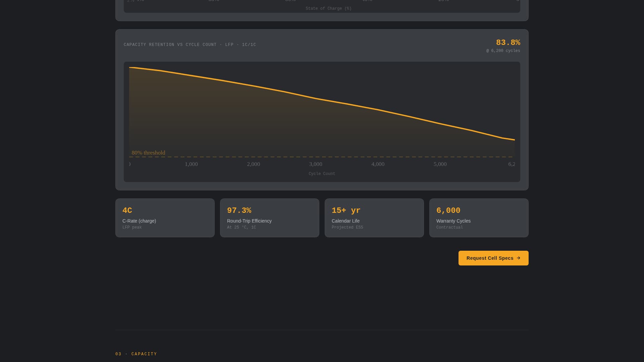This screenshot has width=644, height=362.
Task: Select the 97.3% Round-Trip Efficiency card
Action: [269, 218]
